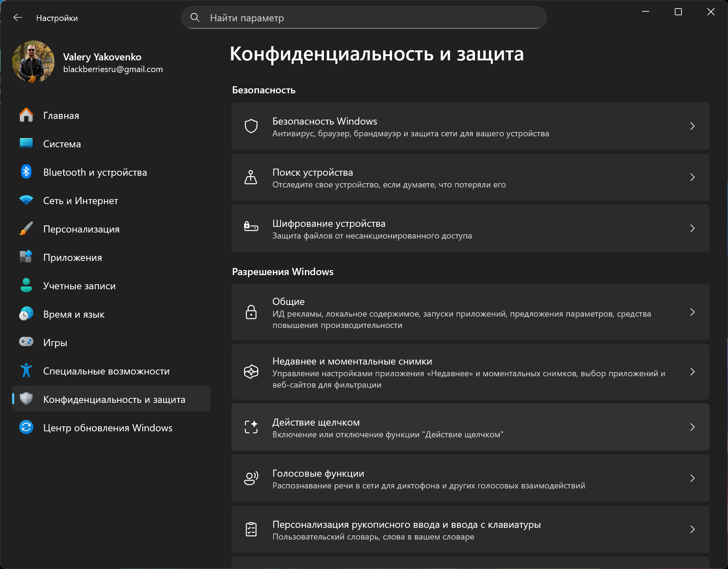Image resolution: width=728 pixels, height=569 pixels.
Task: Open Приложения in the sidebar
Action: click(111, 257)
